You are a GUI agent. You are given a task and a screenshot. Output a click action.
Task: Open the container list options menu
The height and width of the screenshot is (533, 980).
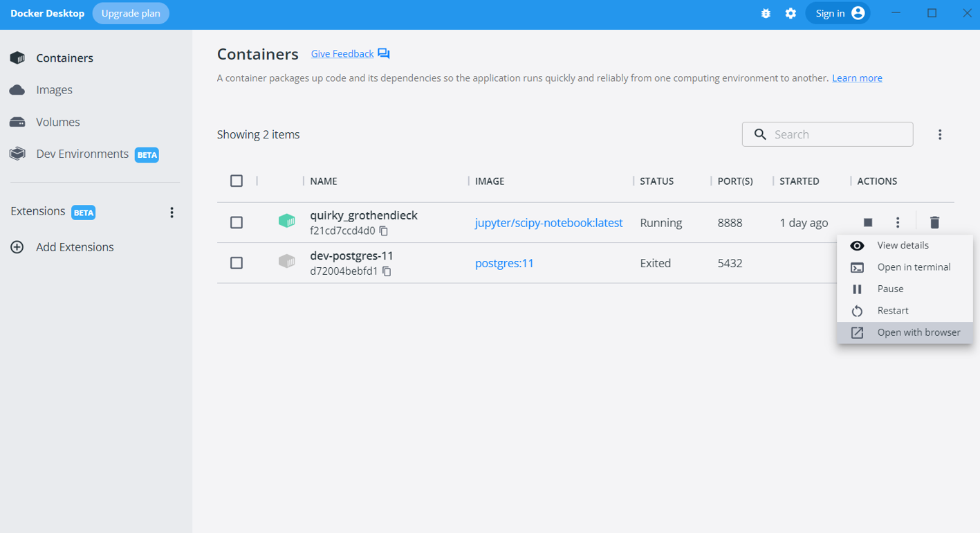point(940,134)
